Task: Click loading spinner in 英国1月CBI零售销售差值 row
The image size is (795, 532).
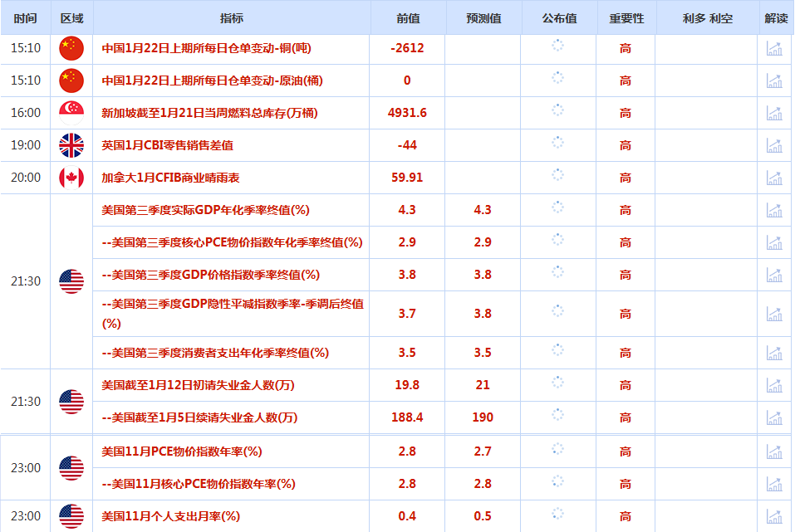Action: 558,143
